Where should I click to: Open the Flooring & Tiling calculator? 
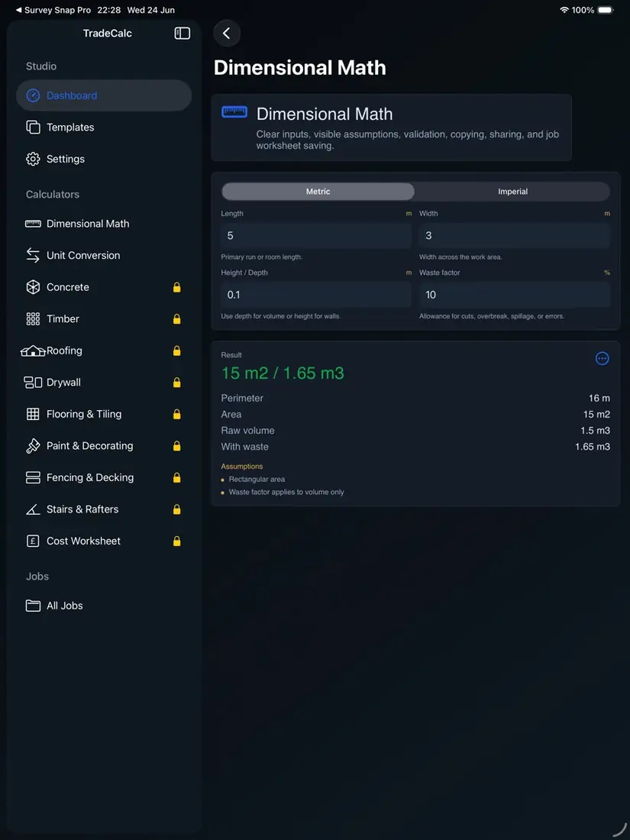point(104,414)
